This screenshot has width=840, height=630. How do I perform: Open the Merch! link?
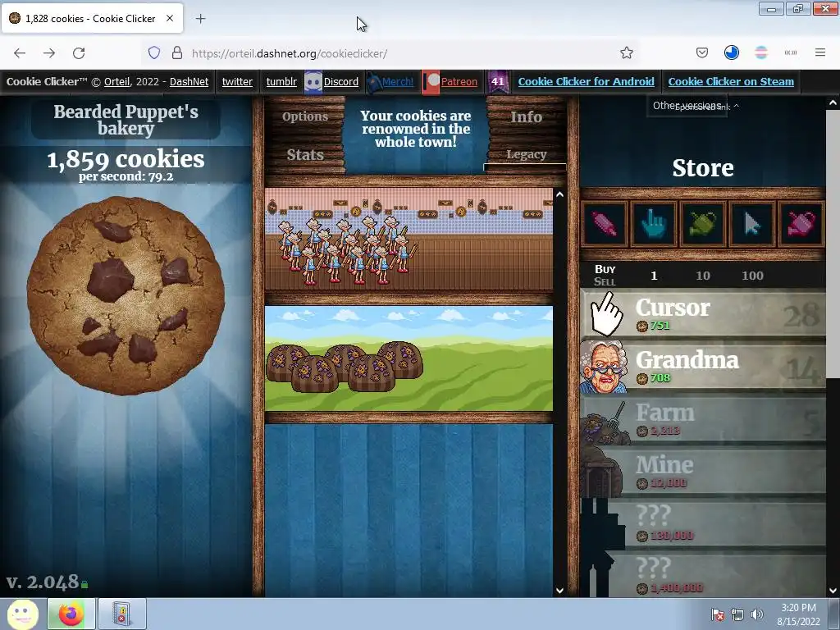[398, 82]
